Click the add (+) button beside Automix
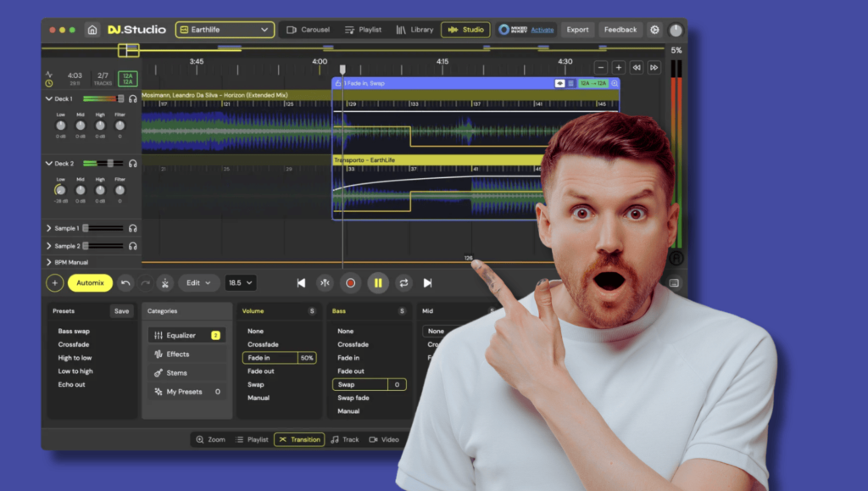Screen dimensions: 868x491 point(55,283)
